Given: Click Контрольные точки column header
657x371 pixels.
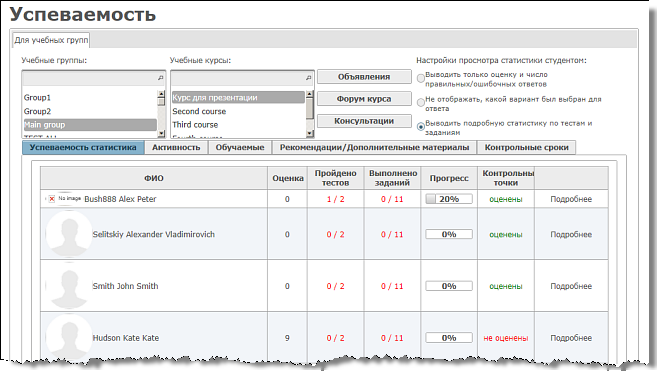Looking at the screenshot, I should [x=506, y=178].
